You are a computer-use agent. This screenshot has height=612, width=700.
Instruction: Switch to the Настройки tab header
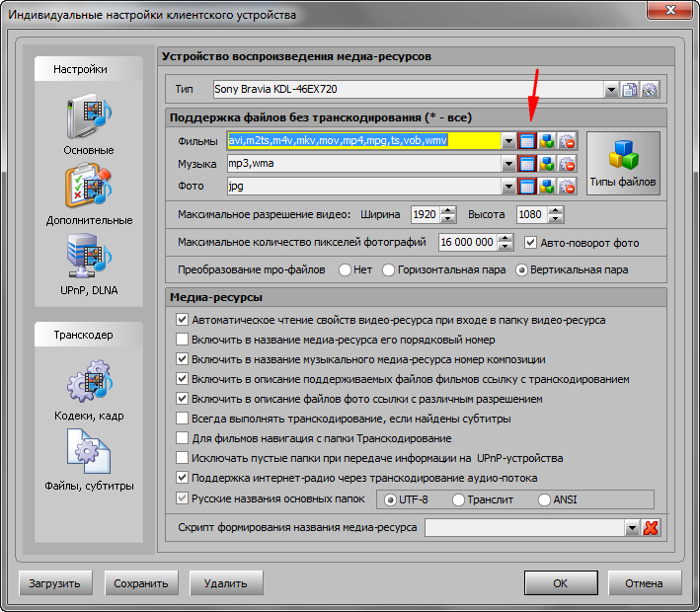[x=89, y=69]
